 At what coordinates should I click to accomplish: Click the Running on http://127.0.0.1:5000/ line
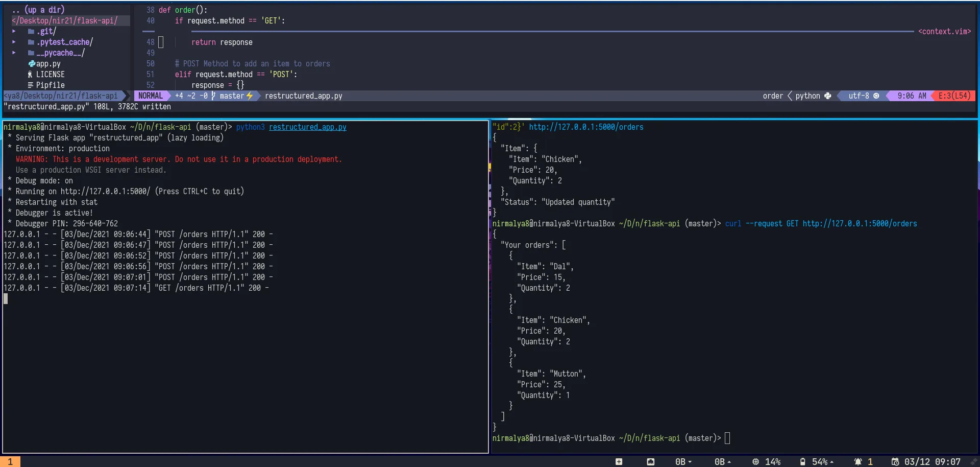pyautogui.click(x=126, y=191)
